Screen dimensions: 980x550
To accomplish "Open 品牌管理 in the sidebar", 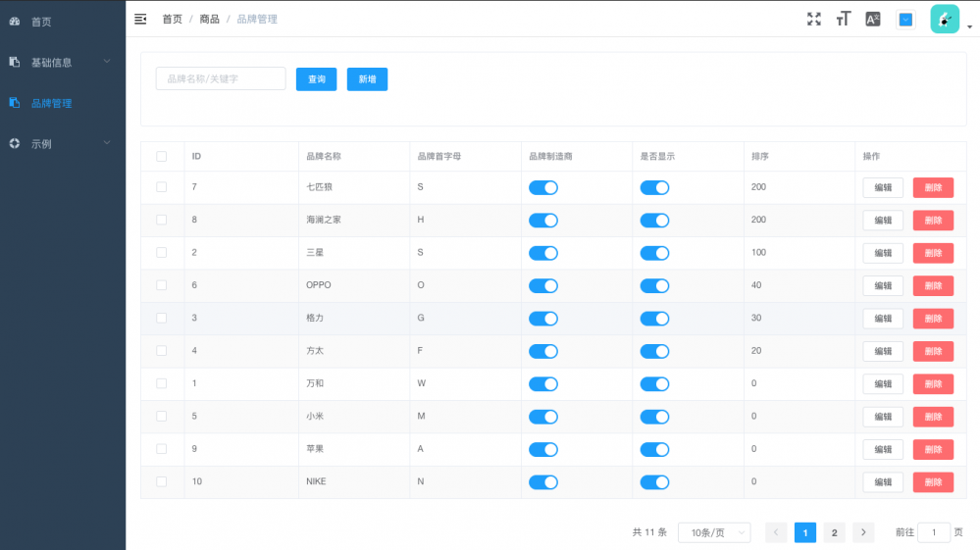I will pos(63,103).
